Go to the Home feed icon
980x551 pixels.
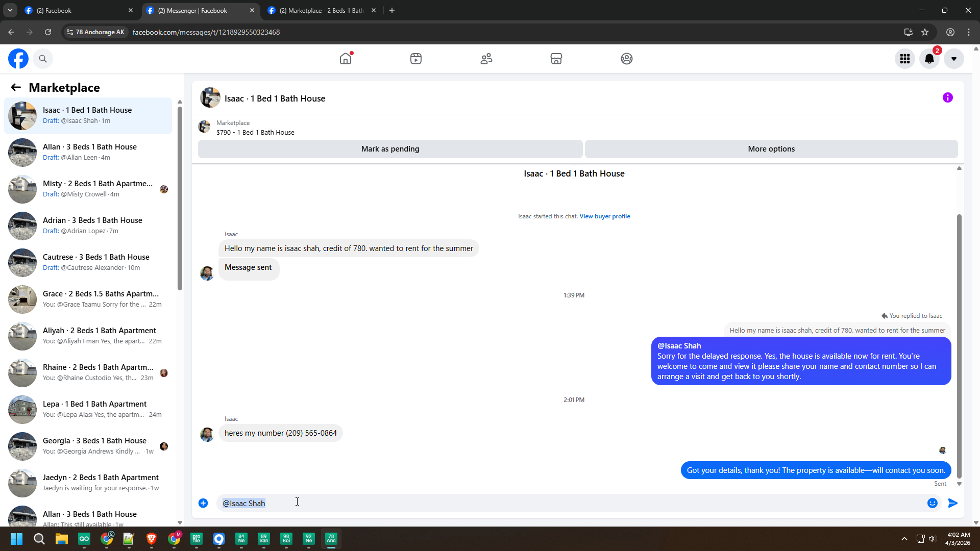pyautogui.click(x=346, y=59)
